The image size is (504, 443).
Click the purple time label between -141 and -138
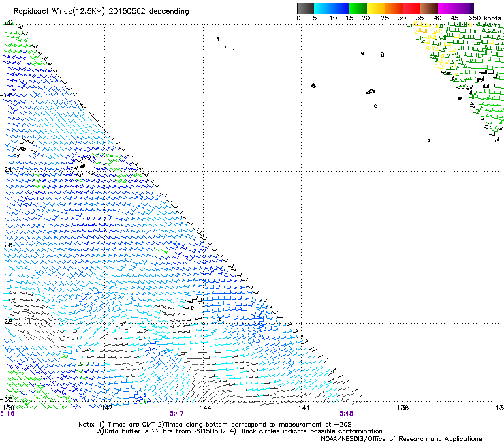(x=346, y=414)
